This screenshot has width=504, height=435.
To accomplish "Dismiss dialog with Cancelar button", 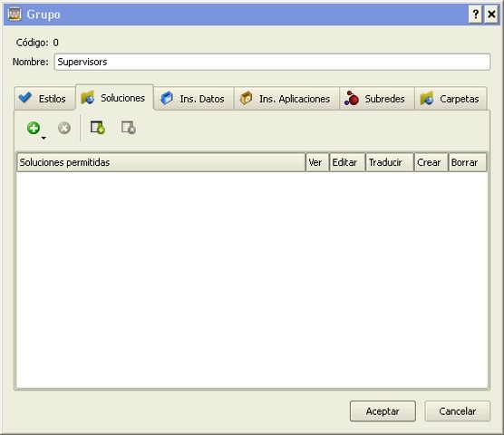I will 458,411.
